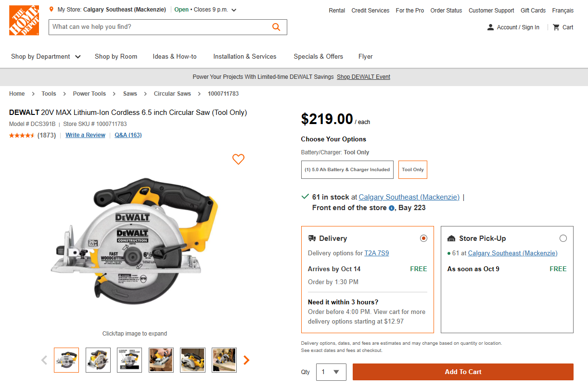Viewport: 588px width, 388px height.
Task: Select the Store Pick-Up radio button
Action: click(x=563, y=238)
